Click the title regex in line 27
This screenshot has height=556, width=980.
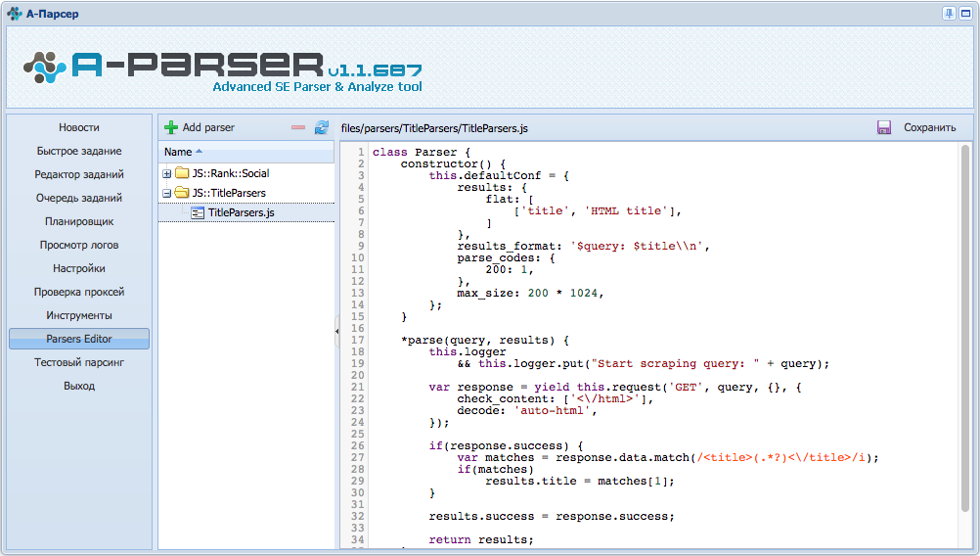click(x=783, y=457)
